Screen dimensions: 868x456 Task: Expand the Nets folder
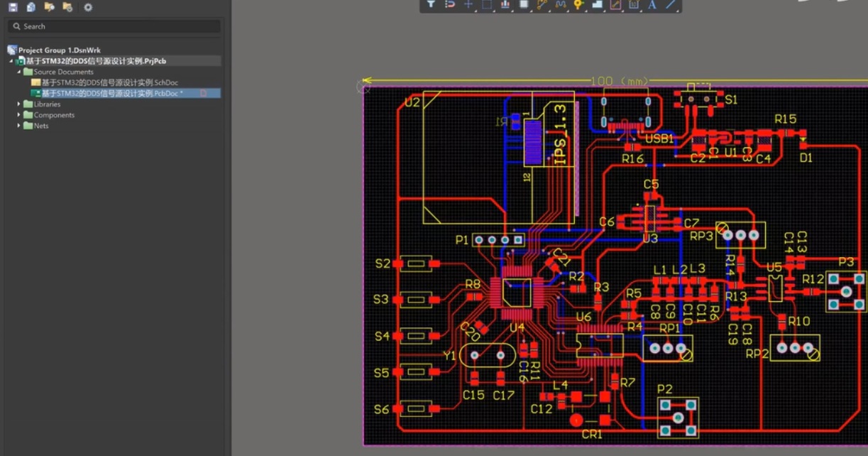pos(19,126)
